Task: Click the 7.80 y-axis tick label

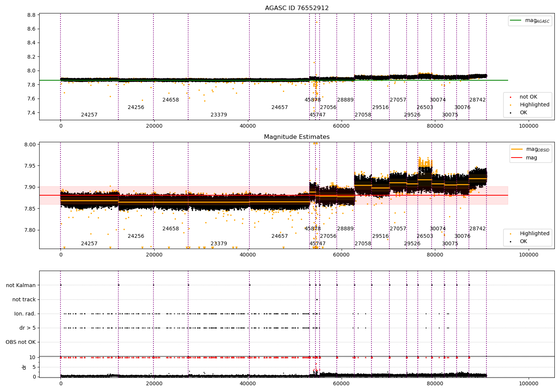Action: coord(30,230)
